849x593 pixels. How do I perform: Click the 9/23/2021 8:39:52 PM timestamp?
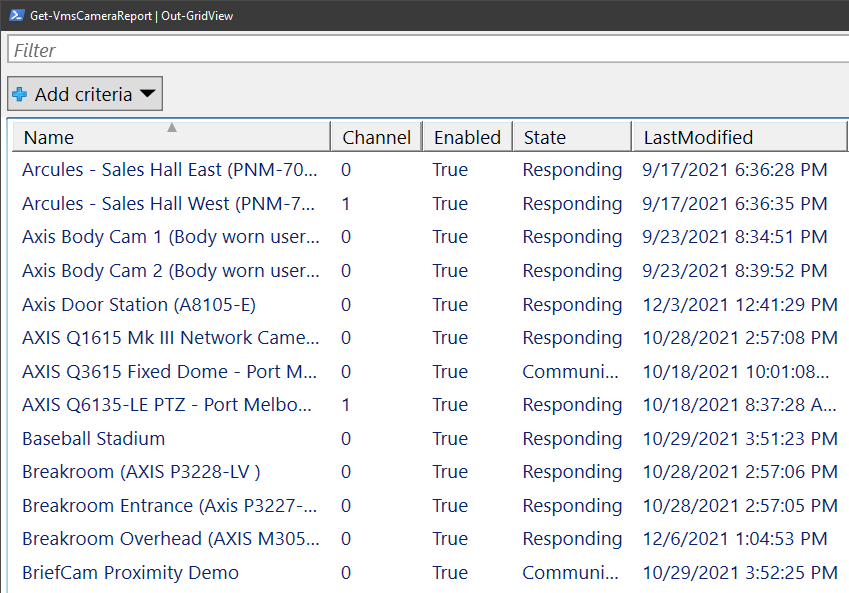[x=735, y=271]
